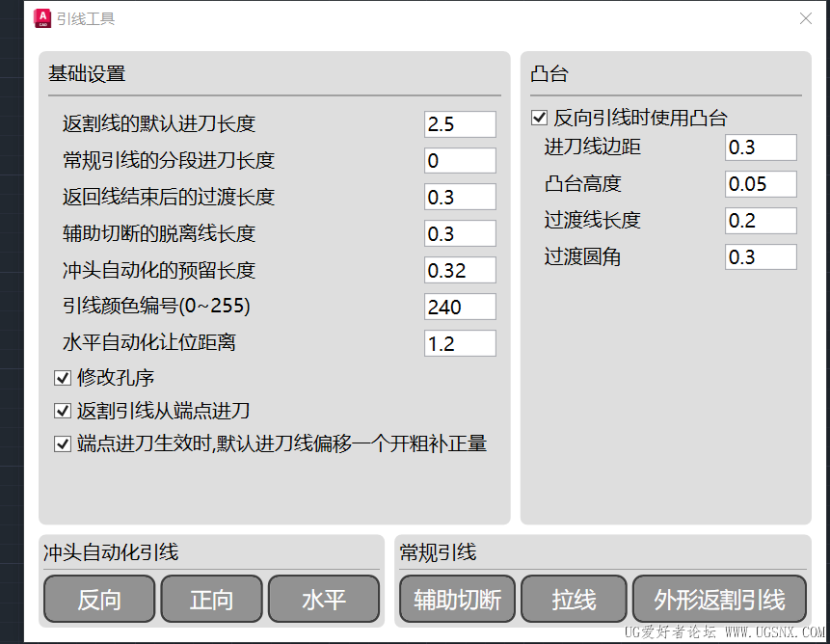Viewport: 830px width, 644px height.
Task: Edit the 返割线的默认进刀长度 field showing 2.5
Action: [460, 123]
